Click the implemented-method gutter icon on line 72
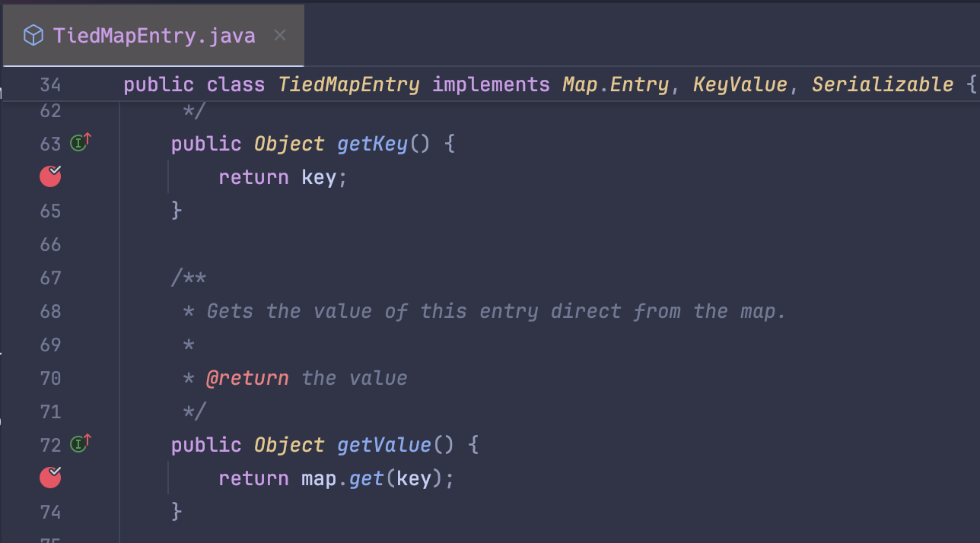The height and width of the screenshot is (543, 980). 79,443
